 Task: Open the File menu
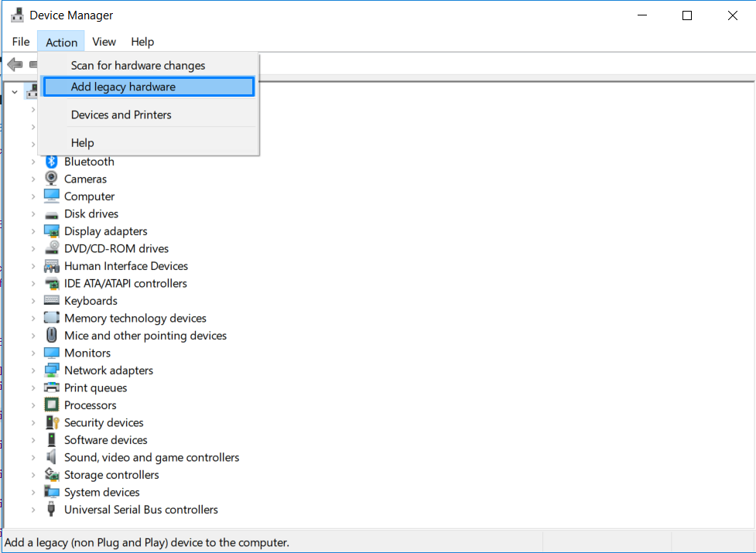[21, 42]
